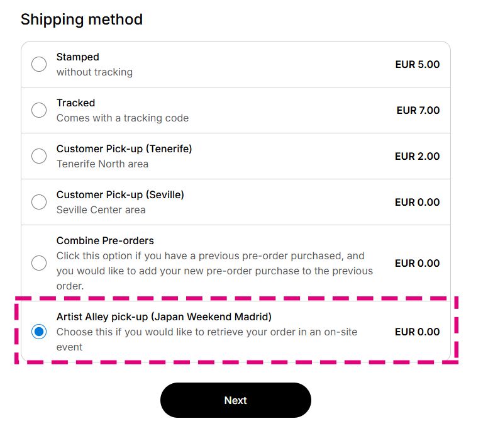This screenshot has height=448, width=488.
Task: Choose the Customer Pick-up (Seville) radio button
Action: coord(39,202)
